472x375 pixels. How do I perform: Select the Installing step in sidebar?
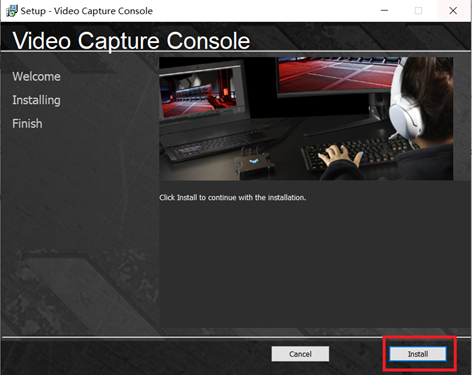tap(36, 100)
